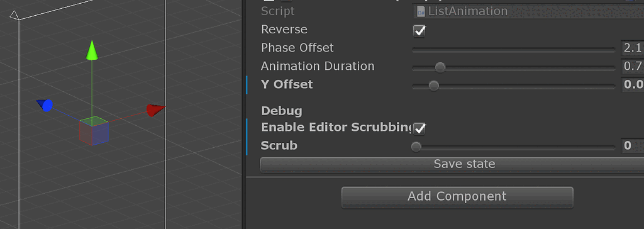Click the Phase Offset value field
The image size is (644, 229).
632,48
